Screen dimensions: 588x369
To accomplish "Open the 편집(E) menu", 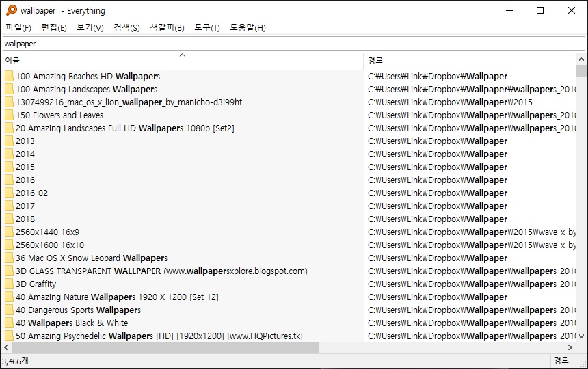I will (54, 27).
